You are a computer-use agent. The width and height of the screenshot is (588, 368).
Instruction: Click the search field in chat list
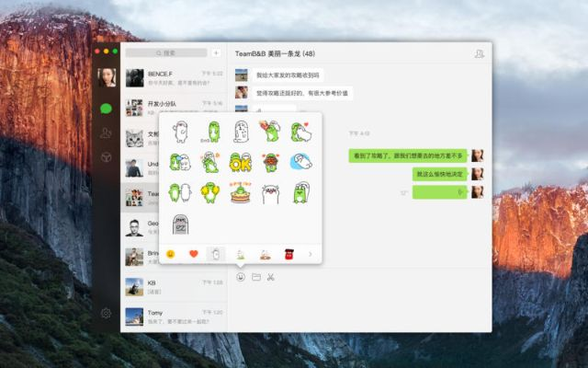click(166, 53)
